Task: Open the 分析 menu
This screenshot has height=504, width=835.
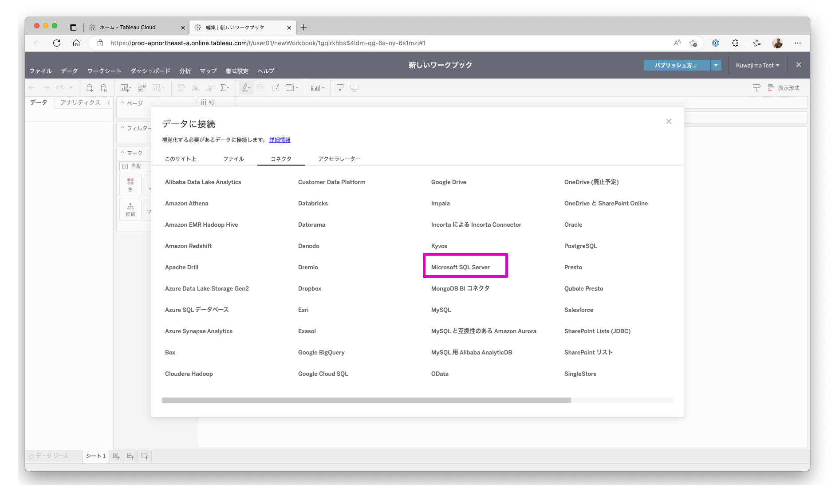Action: (x=185, y=71)
